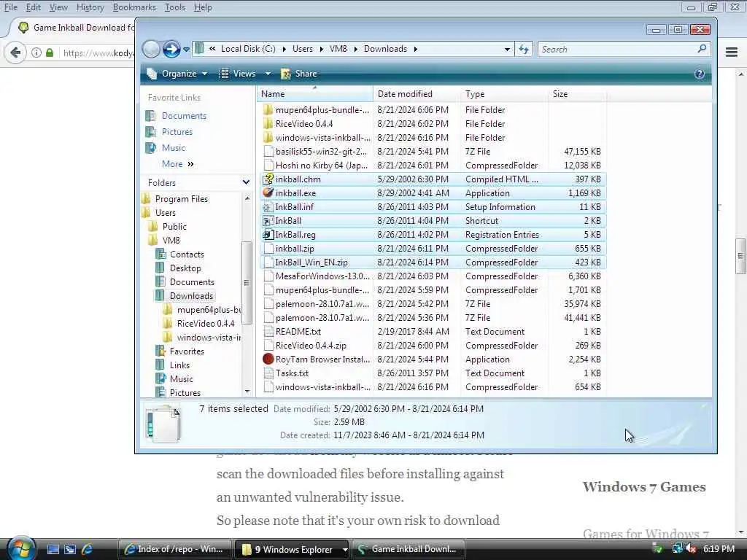Screen dimensions: 747x560
Task: Sort by Date modified column header
Action: click(417, 94)
